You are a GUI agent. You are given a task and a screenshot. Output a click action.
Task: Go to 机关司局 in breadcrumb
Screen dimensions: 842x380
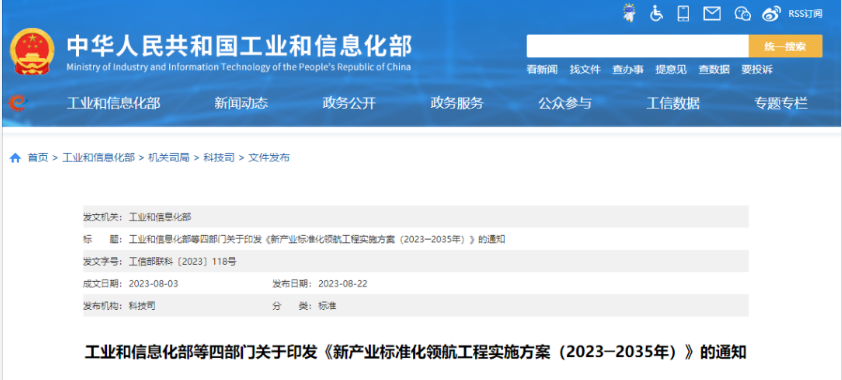169,158
